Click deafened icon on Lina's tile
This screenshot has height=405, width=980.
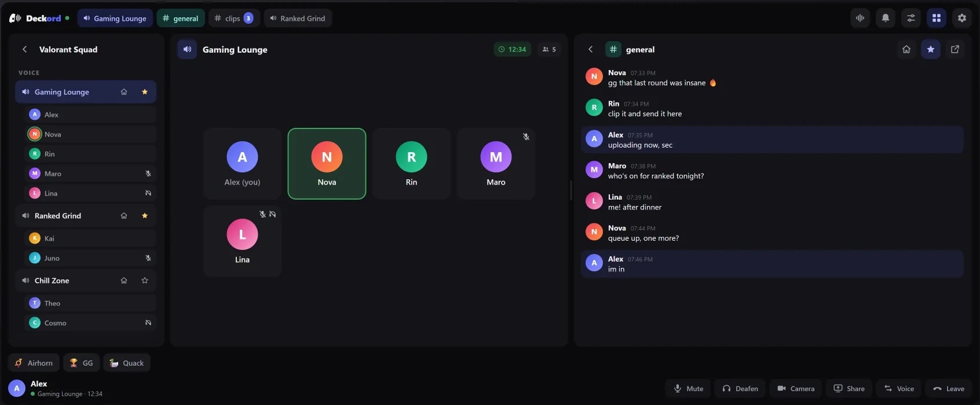(273, 215)
